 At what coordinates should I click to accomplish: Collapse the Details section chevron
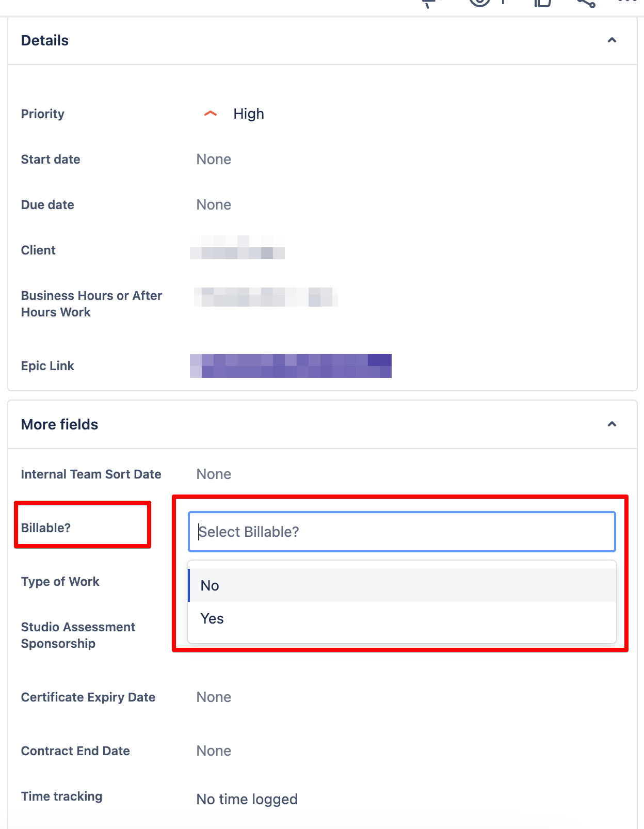pyautogui.click(x=612, y=40)
